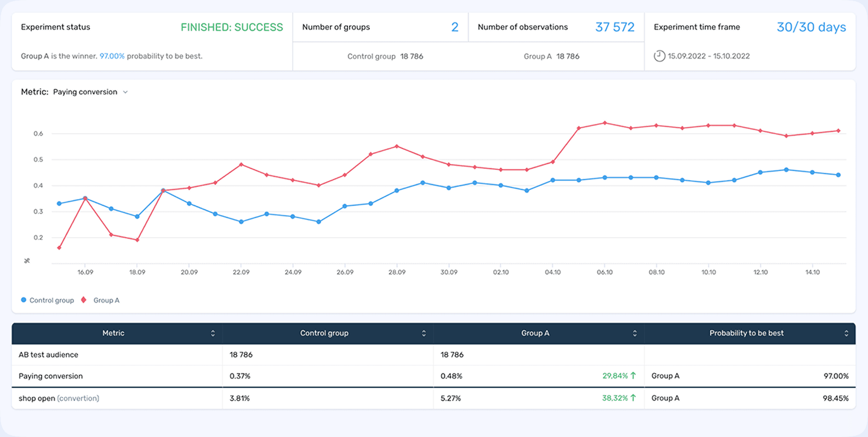Click the chevron next to Paying conversion
This screenshot has height=437, width=868.
click(125, 92)
